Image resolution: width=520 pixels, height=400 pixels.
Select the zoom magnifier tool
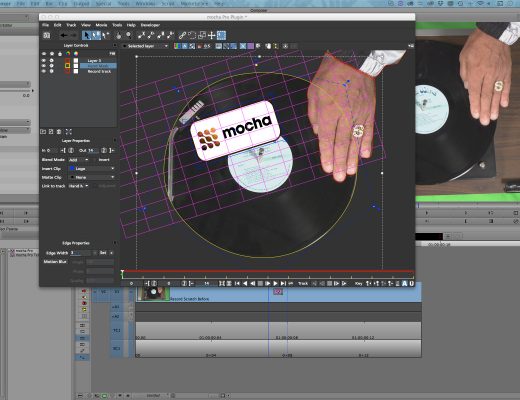(129, 35)
